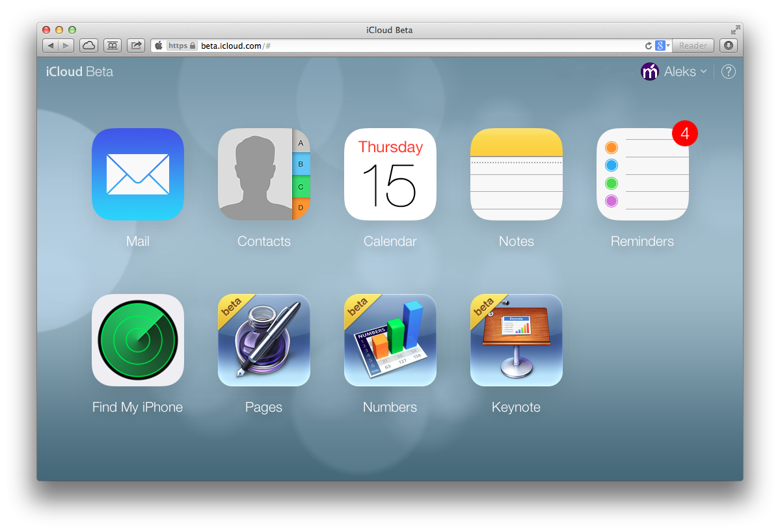Viewport: 780px width, 532px height.
Task: Open the Pages beta app
Action: click(263, 339)
